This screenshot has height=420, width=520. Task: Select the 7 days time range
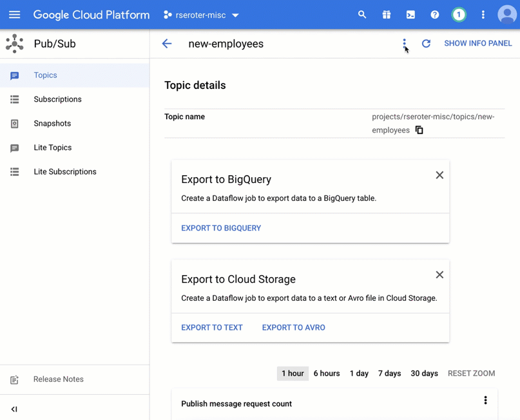[389, 374]
